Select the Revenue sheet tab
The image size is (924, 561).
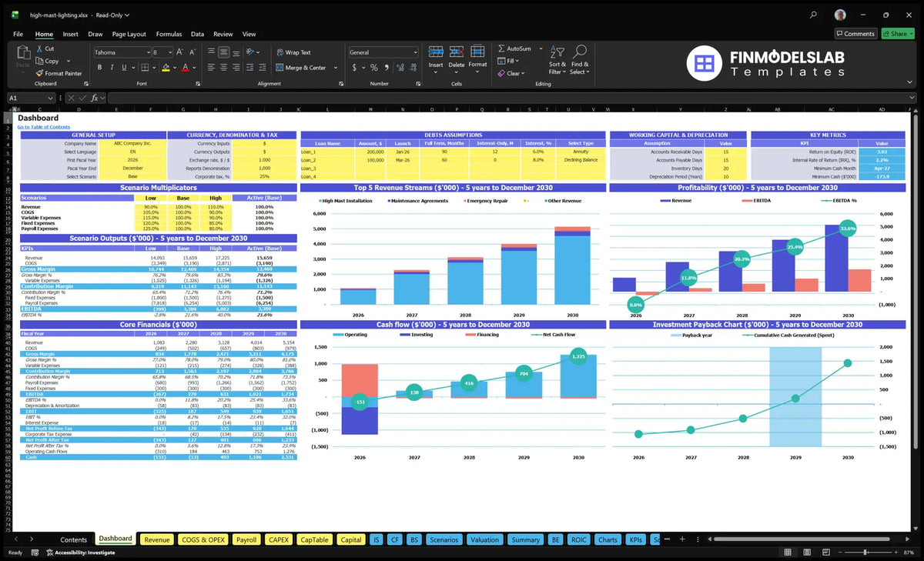coord(157,539)
